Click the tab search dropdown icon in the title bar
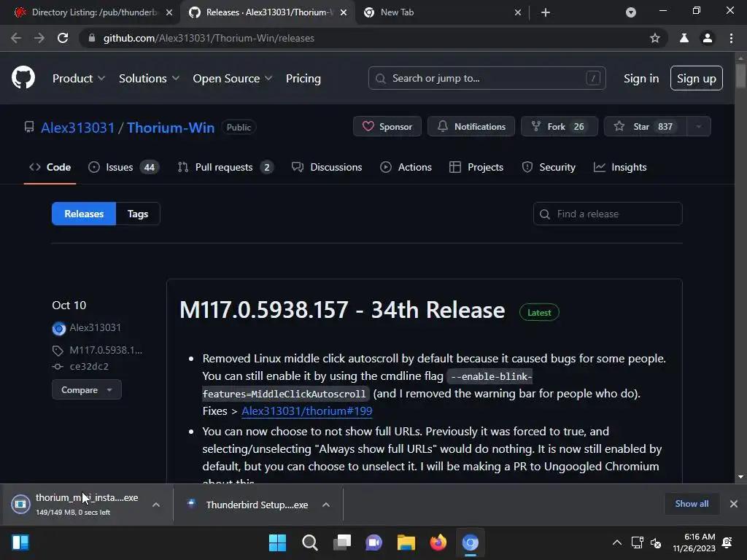The image size is (747, 560). coord(631,12)
